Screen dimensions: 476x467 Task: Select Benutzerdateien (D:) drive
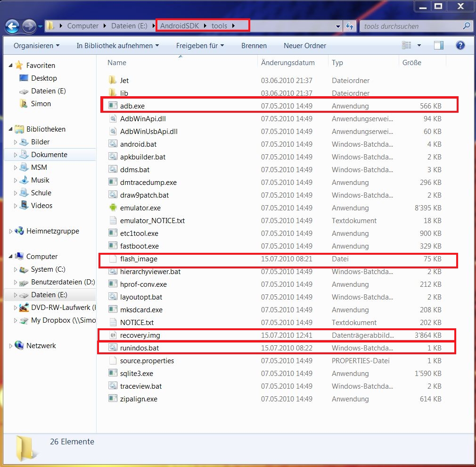63,282
